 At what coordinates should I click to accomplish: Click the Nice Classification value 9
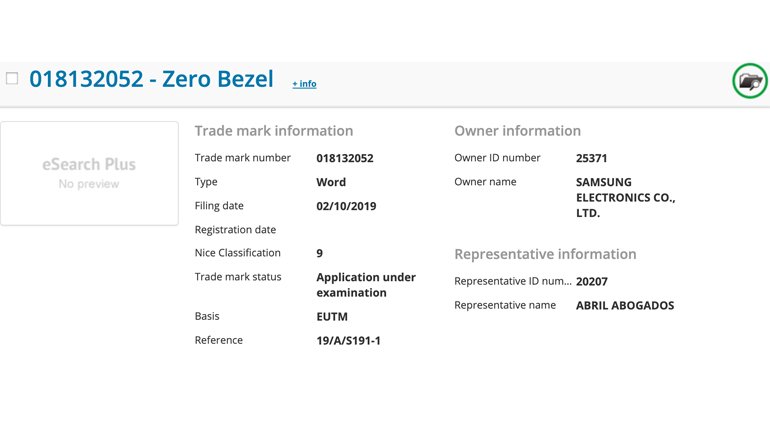pos(320,253)
